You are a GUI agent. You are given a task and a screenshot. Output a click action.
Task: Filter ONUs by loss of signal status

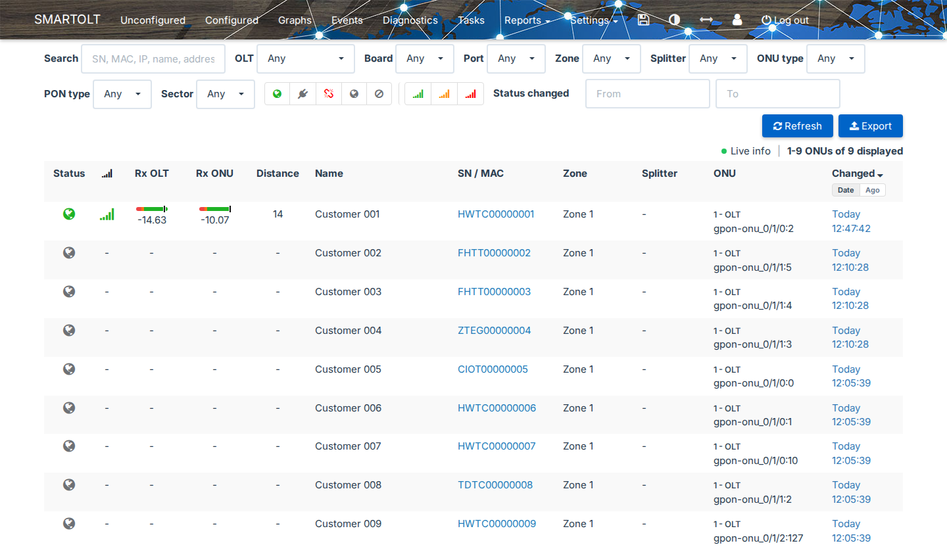pyautogui.click(x=329, y=94)
